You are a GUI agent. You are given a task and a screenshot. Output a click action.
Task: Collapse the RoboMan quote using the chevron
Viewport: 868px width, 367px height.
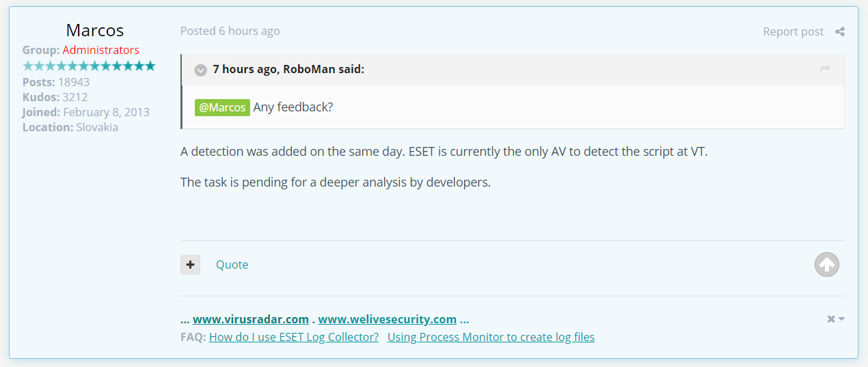(x=200, y=70)
